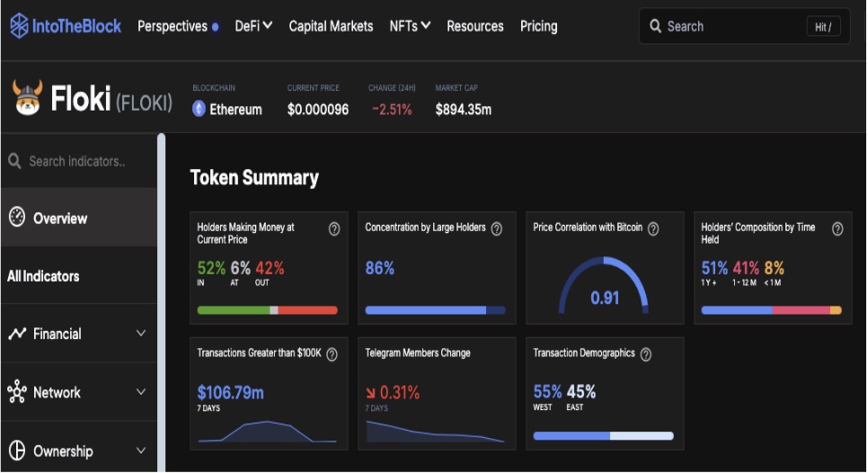Expand the Network indicators section
Viewport: 868px width, 473px height.
point(140,392)
